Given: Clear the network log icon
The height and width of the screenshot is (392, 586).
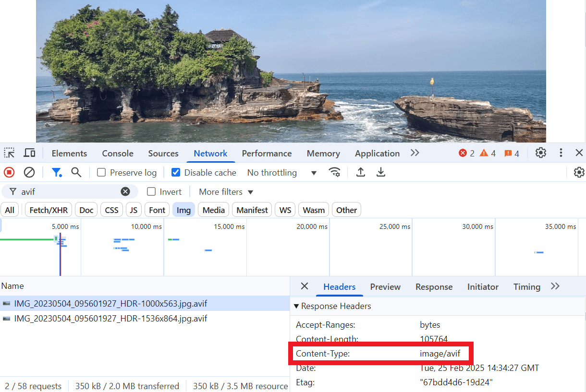Looking at the screenshot, I should (x=29, y=172).
